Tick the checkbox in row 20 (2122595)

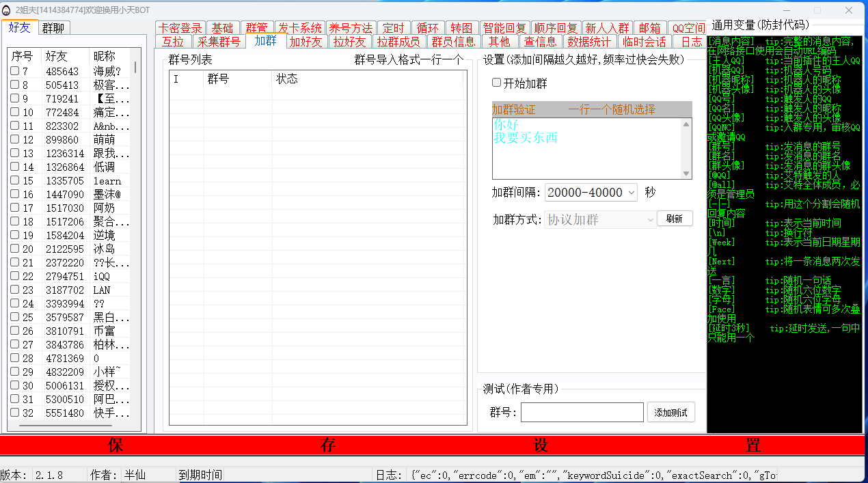(x=14, y=249)
